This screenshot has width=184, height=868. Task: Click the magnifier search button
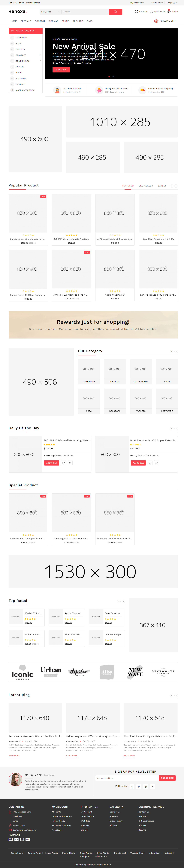[x=115, y=12]
